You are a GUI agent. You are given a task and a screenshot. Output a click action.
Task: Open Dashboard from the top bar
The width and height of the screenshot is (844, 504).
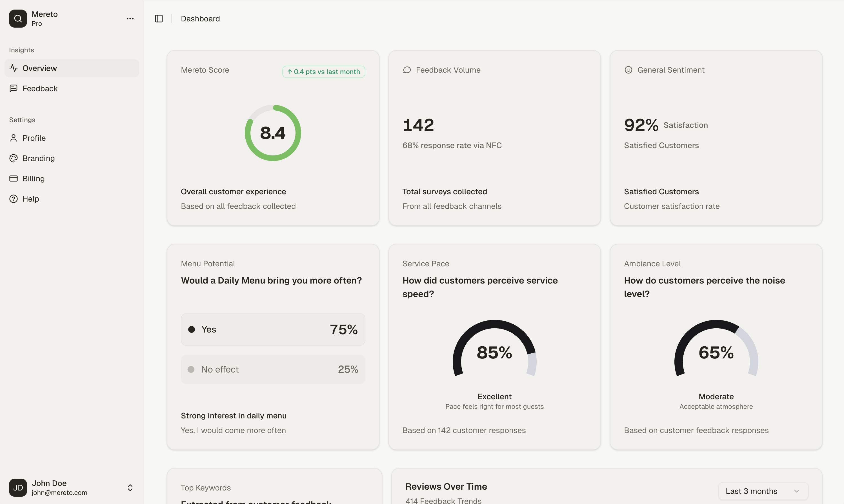[200, 19]
